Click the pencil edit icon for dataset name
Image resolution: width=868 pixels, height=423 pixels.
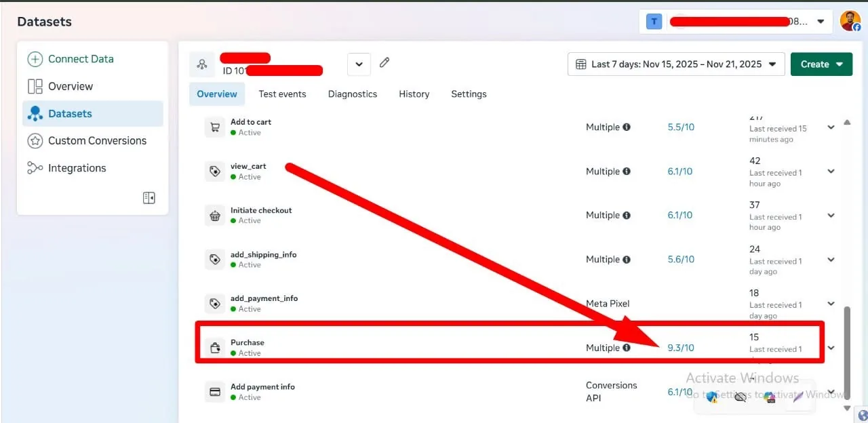point(384,62)
